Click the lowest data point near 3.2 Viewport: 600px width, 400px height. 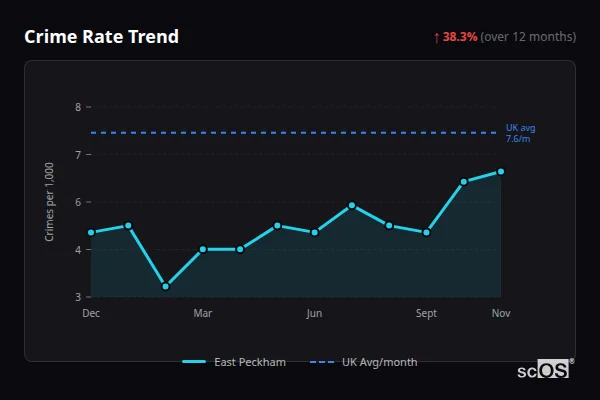166,286
